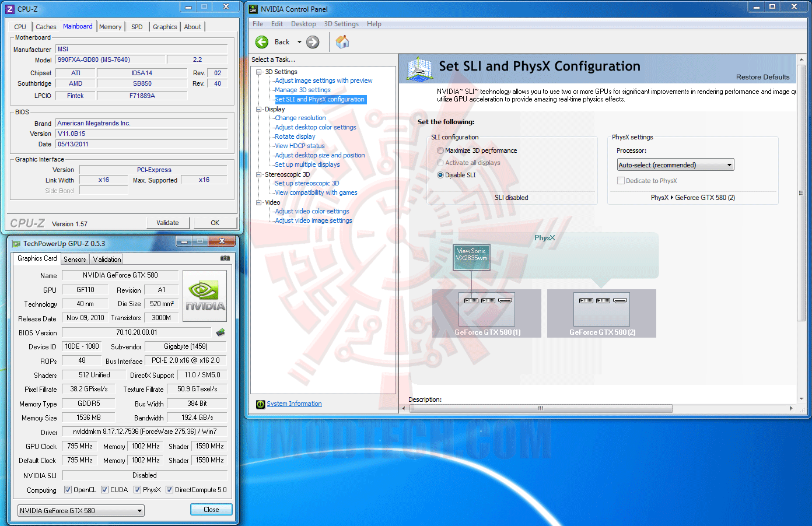
Task: Click the GPU-Z BIOS Version field
Action: pos(136,332)
